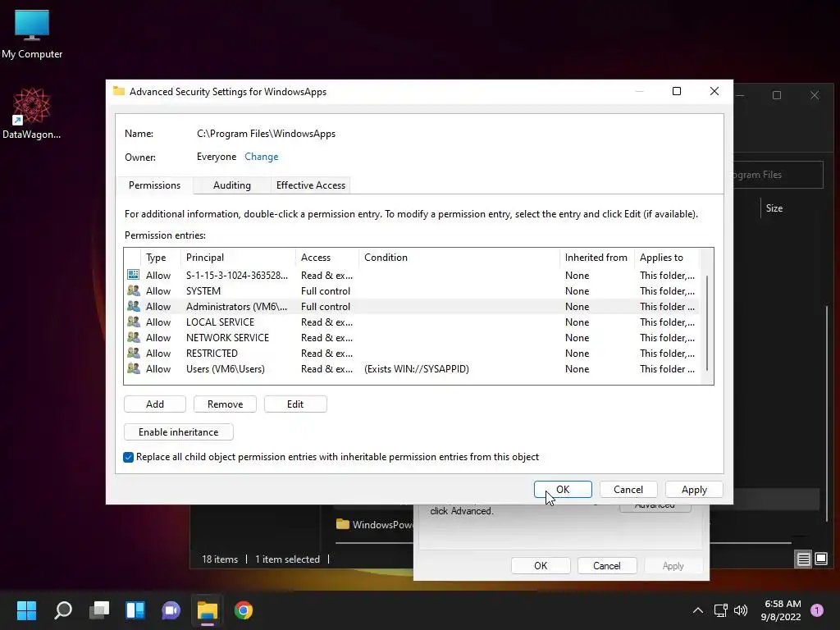Image resolution: width=840 pixels, height=630 pixels.
Task: Open the network tray icon
Action: (720, 610)
